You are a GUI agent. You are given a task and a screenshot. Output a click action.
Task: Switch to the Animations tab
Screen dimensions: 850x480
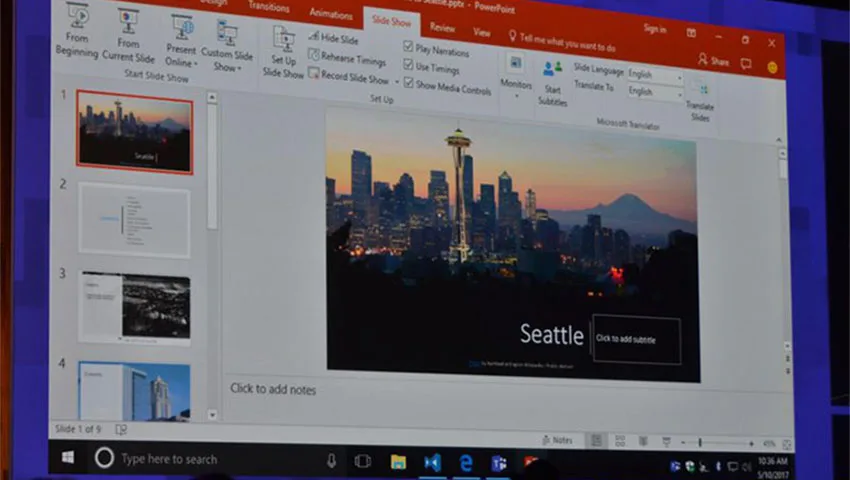[331, 14]
